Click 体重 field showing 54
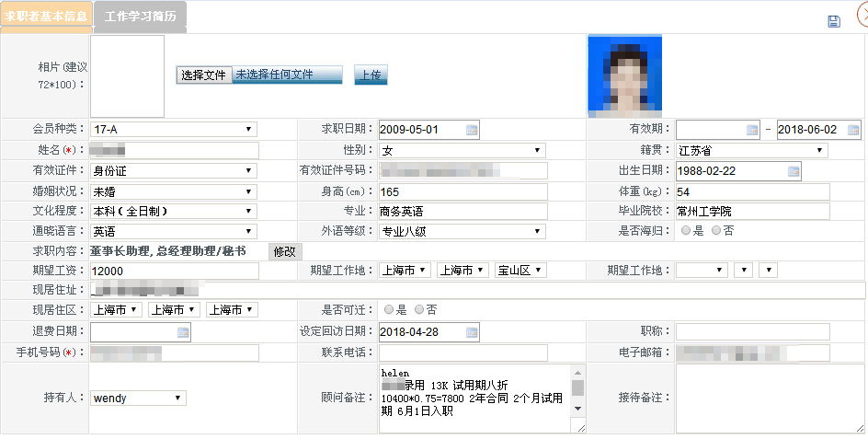This screenshot has height=439, width=868. [x=752, y=191]
